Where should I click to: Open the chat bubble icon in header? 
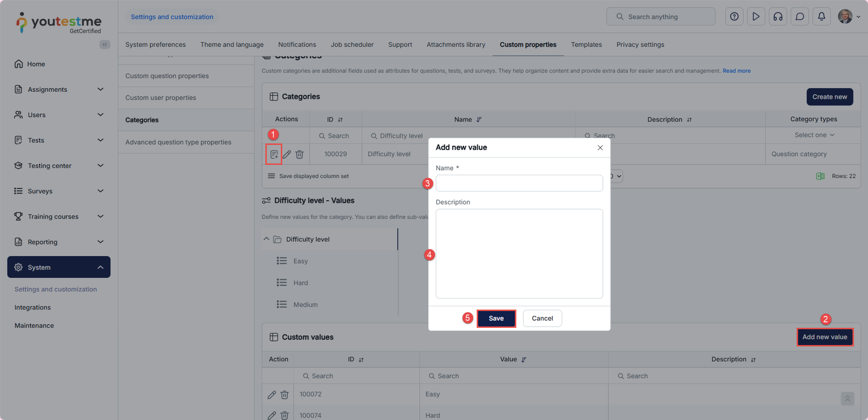click(x=800, y=17)
